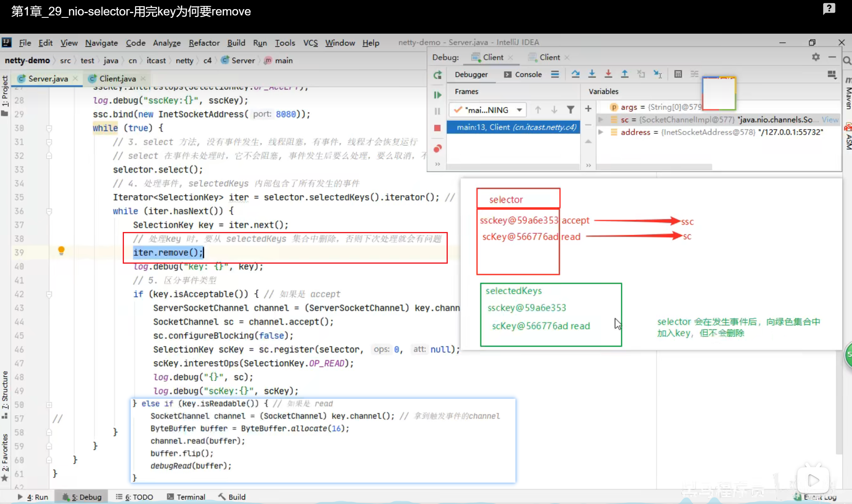This screenshot has height=504, width=852.
Task: Click the main method breadcrumb
Action: (279, 60)
